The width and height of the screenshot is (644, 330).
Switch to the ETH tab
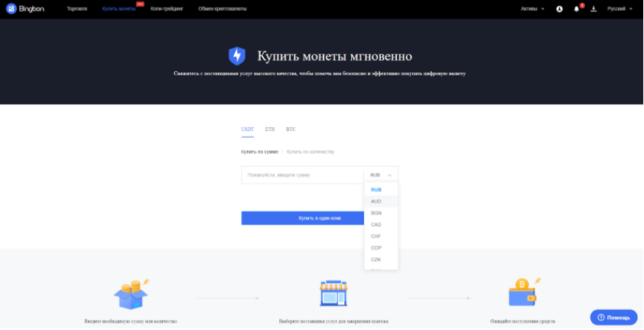270,129
